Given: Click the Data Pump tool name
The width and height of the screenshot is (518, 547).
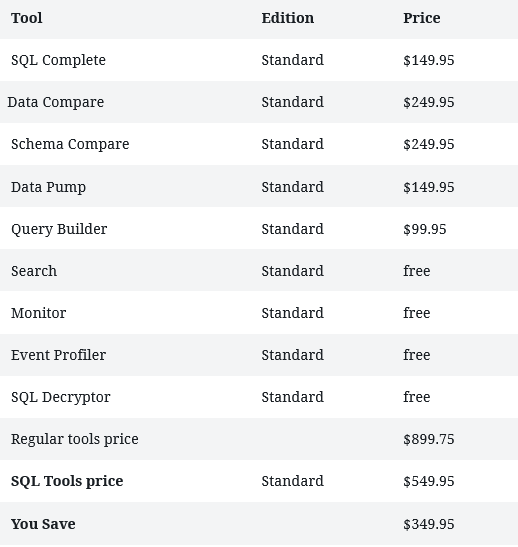Looking at the screenshot, I should point(48,187).
